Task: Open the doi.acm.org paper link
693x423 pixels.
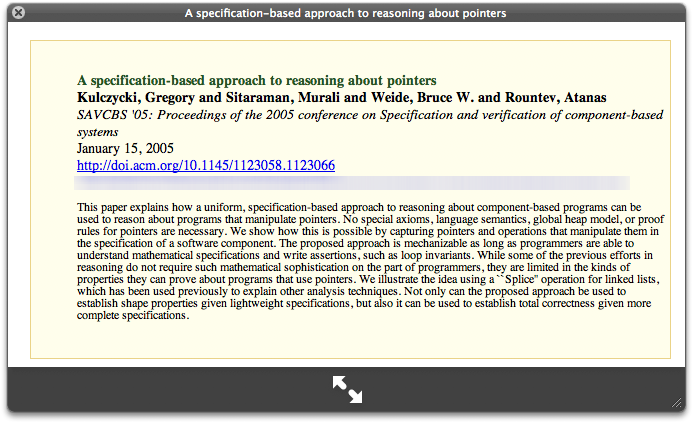Action: pyautogui.click(x=206, y=165)
